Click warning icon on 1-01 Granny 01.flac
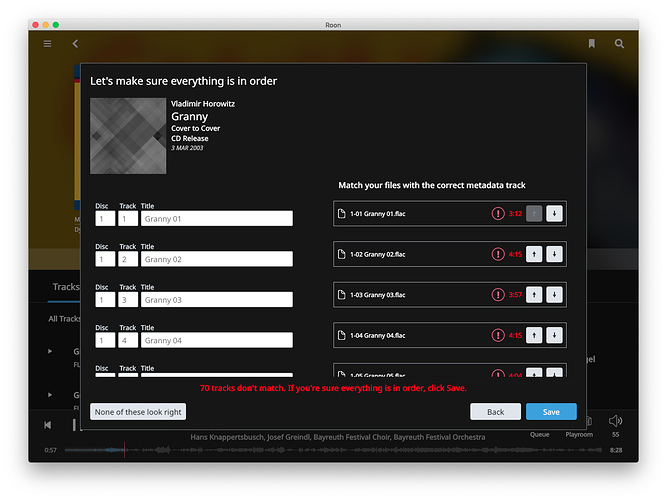This screenshot has height=500, width=667. (x=498, y=214)
